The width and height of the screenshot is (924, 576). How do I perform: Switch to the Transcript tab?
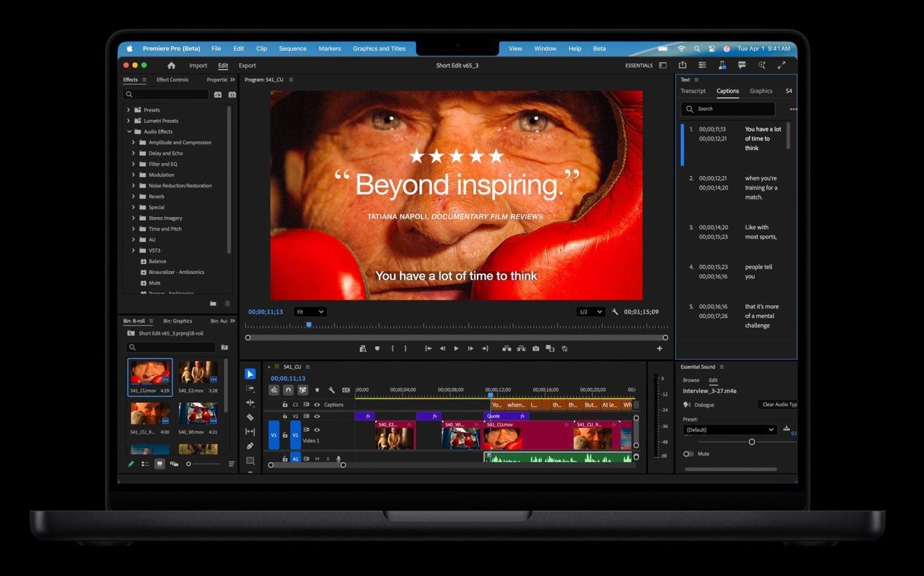pyautogui.click(x=693, y=91)
